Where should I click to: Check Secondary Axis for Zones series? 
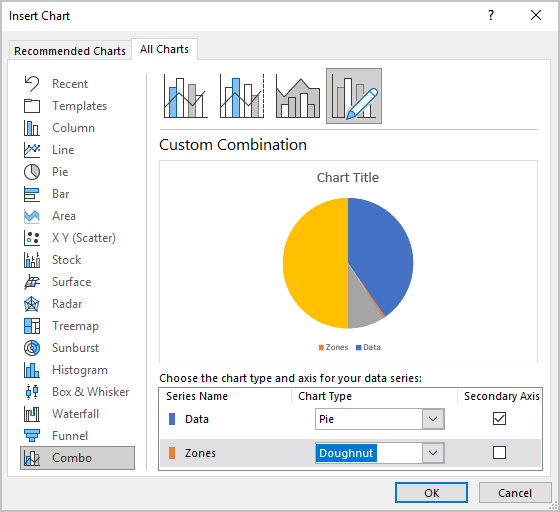(x=499, y=452)
